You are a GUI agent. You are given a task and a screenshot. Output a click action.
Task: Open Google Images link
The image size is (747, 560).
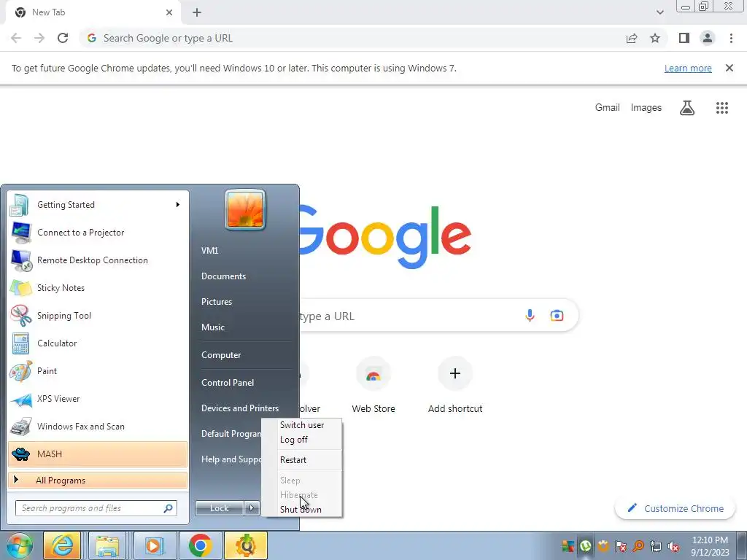[x=646, y=108]
